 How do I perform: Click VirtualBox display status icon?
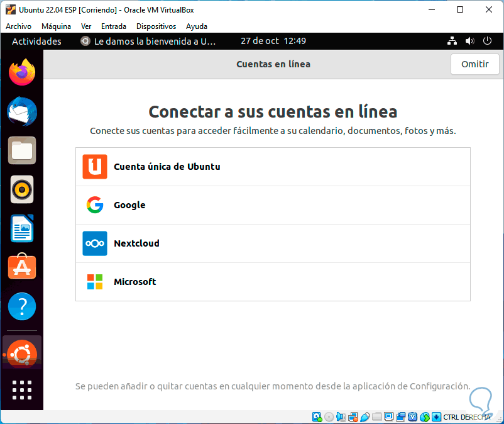pos(388,417)
